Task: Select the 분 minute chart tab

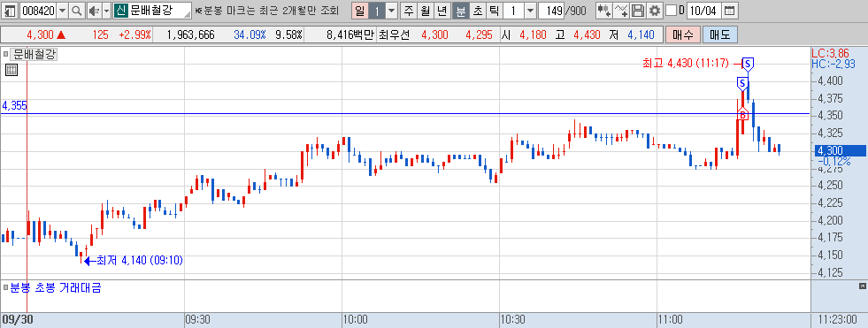Action: [x=460, y=11]
